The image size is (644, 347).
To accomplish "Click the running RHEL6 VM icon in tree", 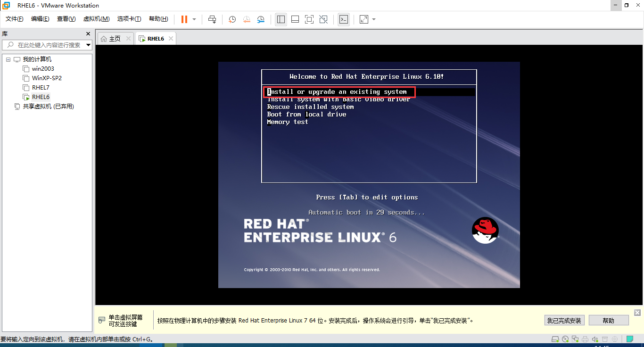I will pyautogui.click(x=26, y=97).
